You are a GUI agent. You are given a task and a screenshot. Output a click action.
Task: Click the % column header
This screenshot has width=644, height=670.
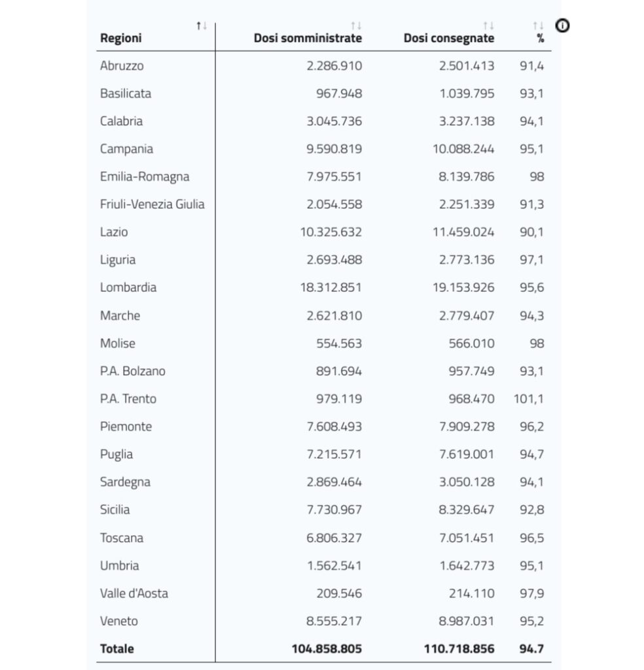click(541, 39)
